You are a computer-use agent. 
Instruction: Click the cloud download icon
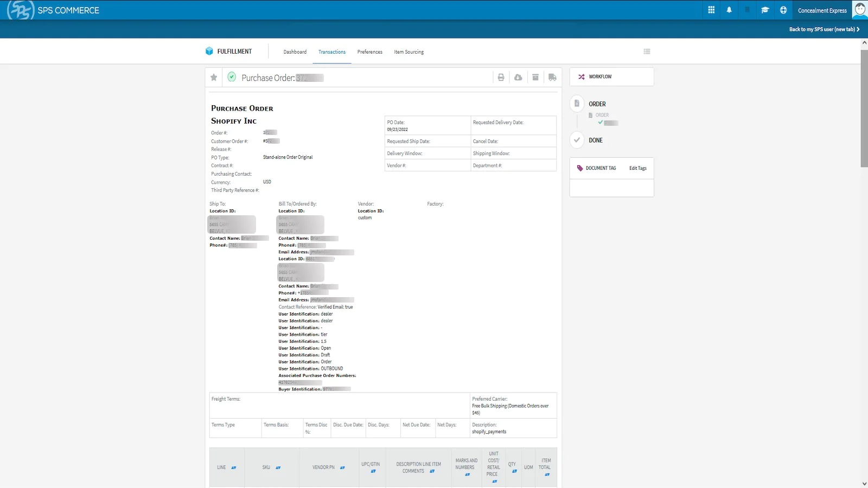(518, 78)
